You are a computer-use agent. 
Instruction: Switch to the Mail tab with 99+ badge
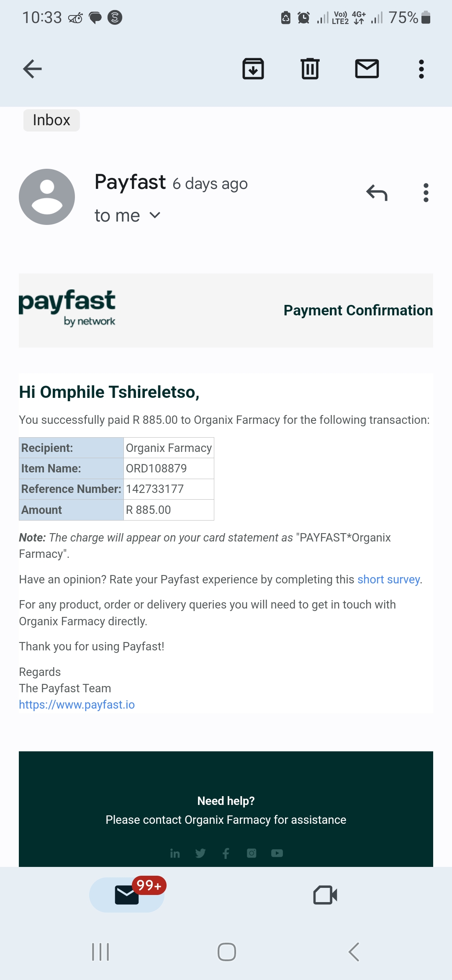click(x=127, y=895)
